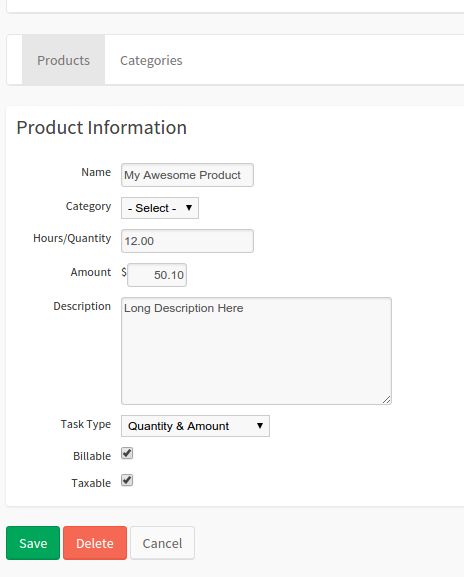The image size is (464, 577).
Task: Open the Categories tab
Action: (x=151, y=60)
